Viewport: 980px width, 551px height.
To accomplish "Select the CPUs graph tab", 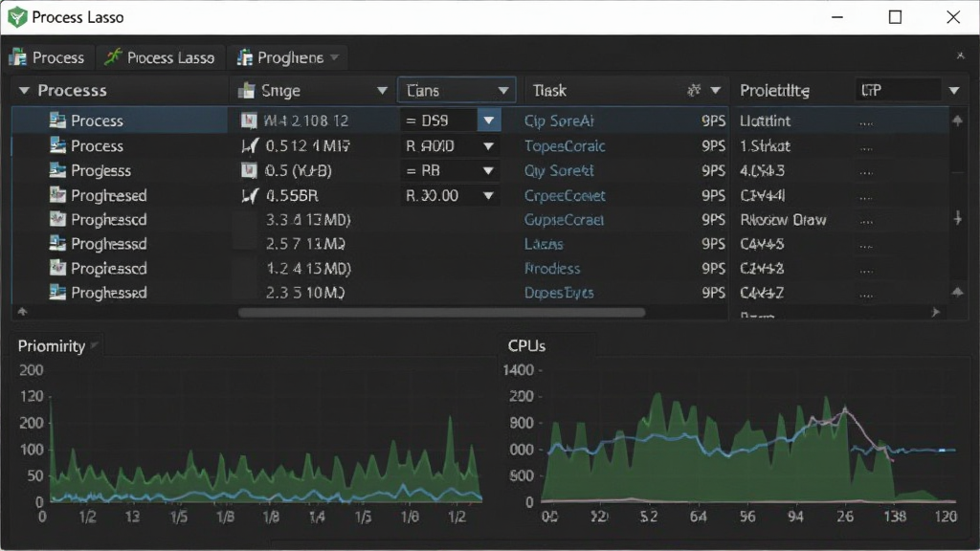I will 527,345.
